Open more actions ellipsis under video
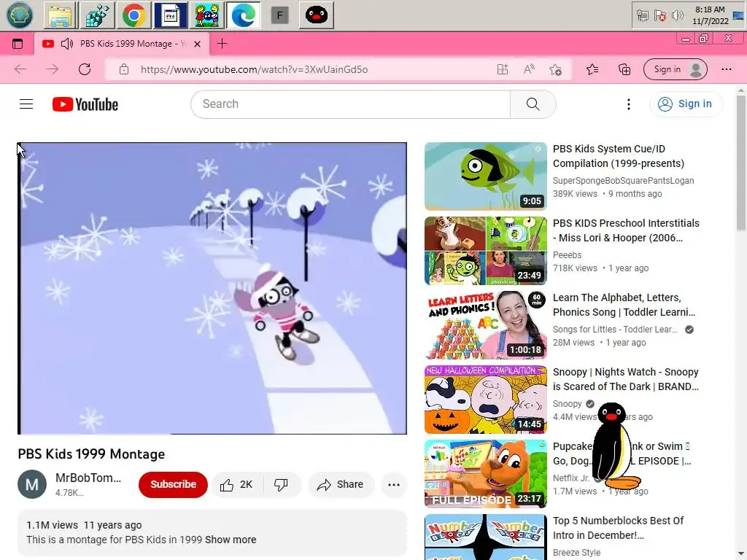This screenshot has width=747, height=560. [394, 484]
